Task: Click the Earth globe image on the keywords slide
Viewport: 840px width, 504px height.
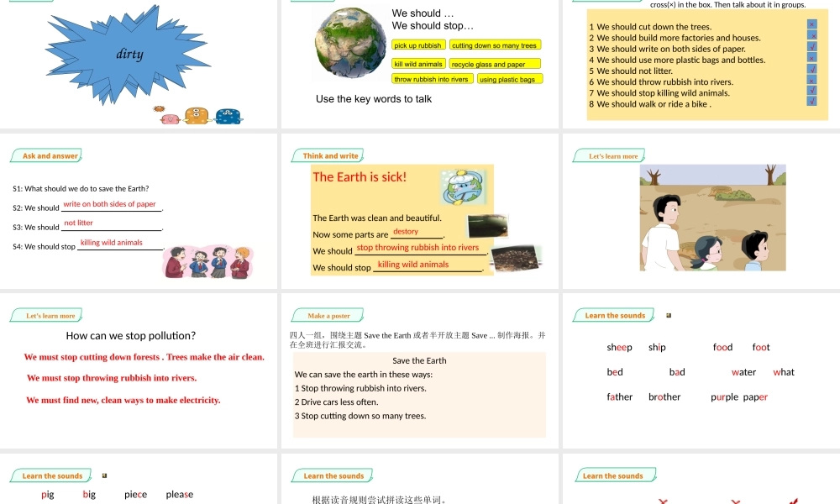Action: coord(350,43)
